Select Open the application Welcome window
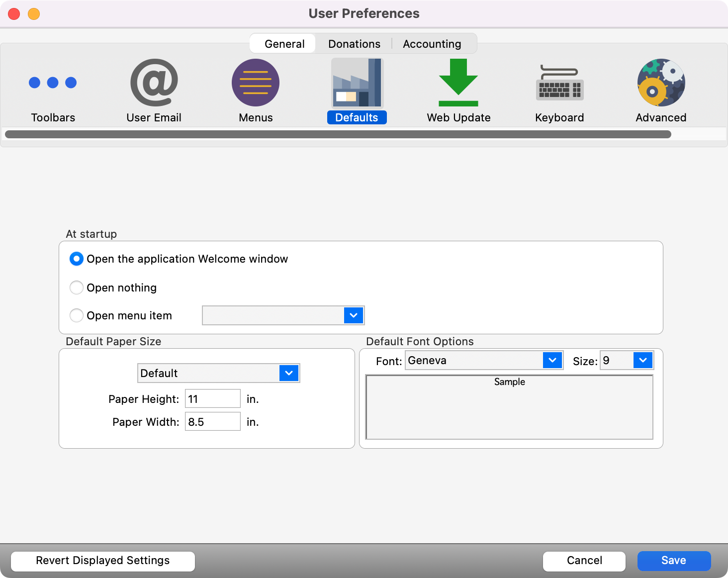This screenshot has height=578, width=728. (x=77, y=259)
